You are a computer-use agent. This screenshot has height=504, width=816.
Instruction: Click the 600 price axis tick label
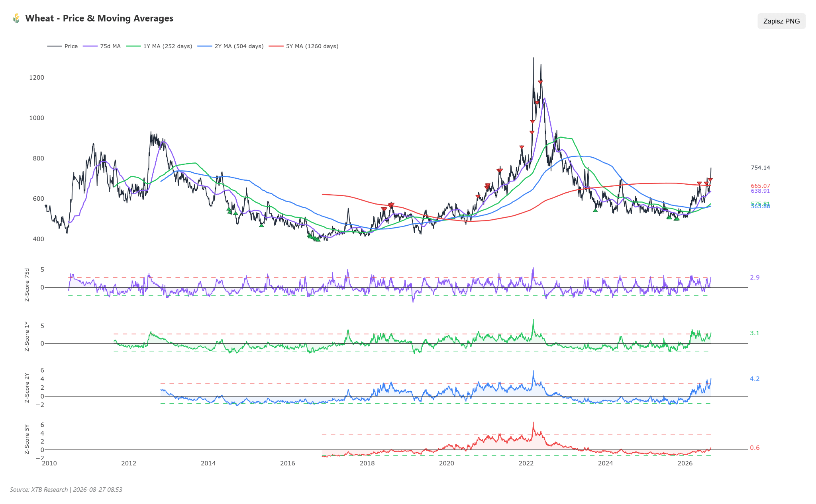38,199
